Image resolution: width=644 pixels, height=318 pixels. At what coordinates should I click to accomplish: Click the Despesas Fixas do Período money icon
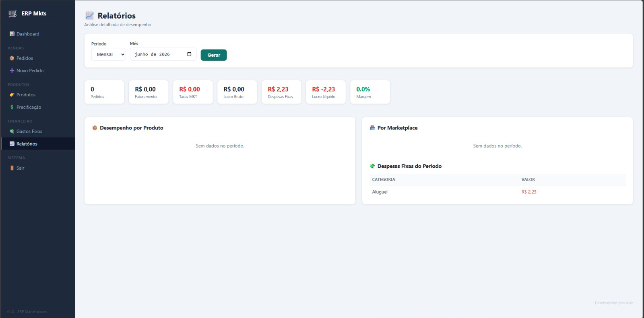click(372, 166)
